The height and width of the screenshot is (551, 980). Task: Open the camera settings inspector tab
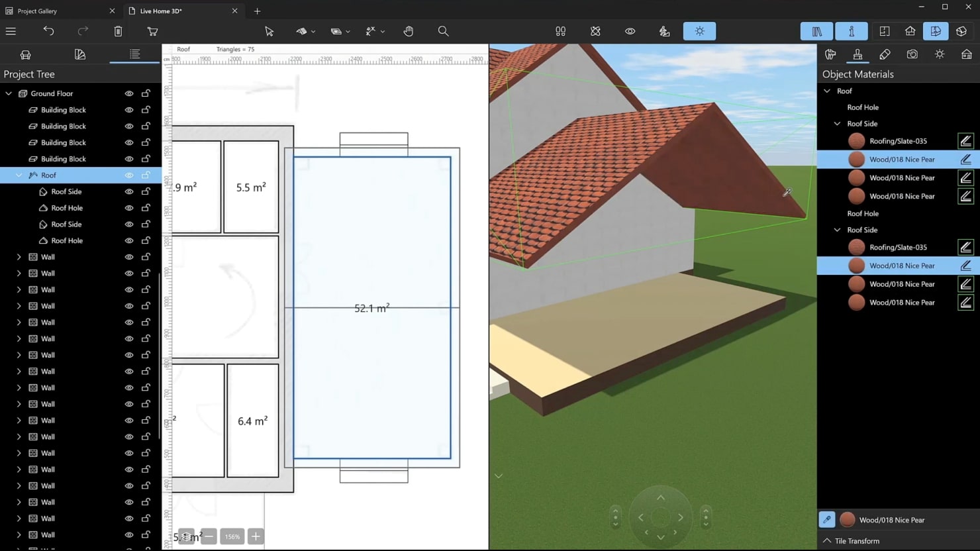point(912,54)
